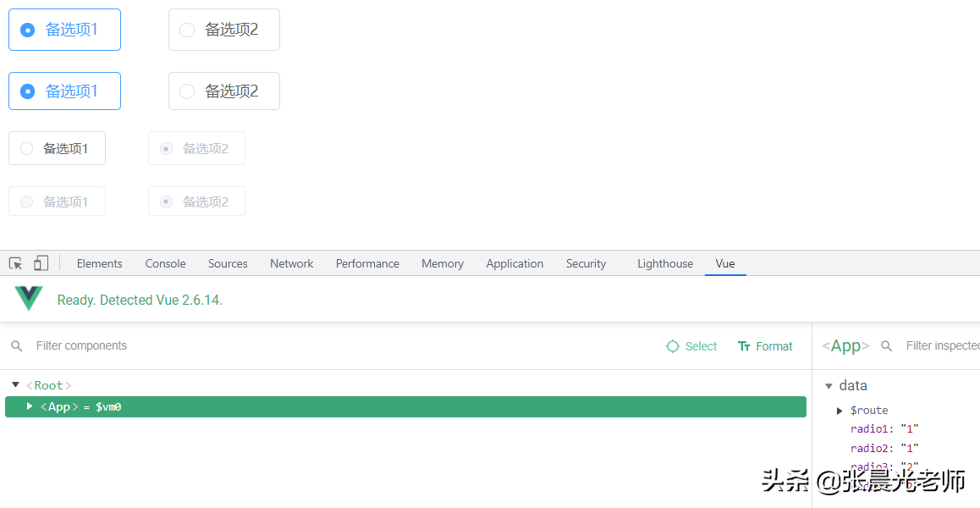Focus the Filter inspected data input
980x508 pixels.
click(x=943, y=346)
